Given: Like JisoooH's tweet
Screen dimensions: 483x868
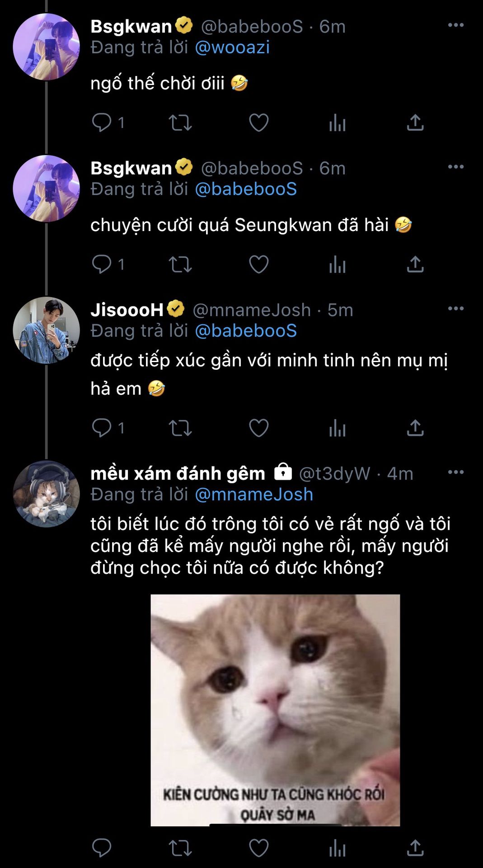Looking at the screenshot, I should point(258,428).
